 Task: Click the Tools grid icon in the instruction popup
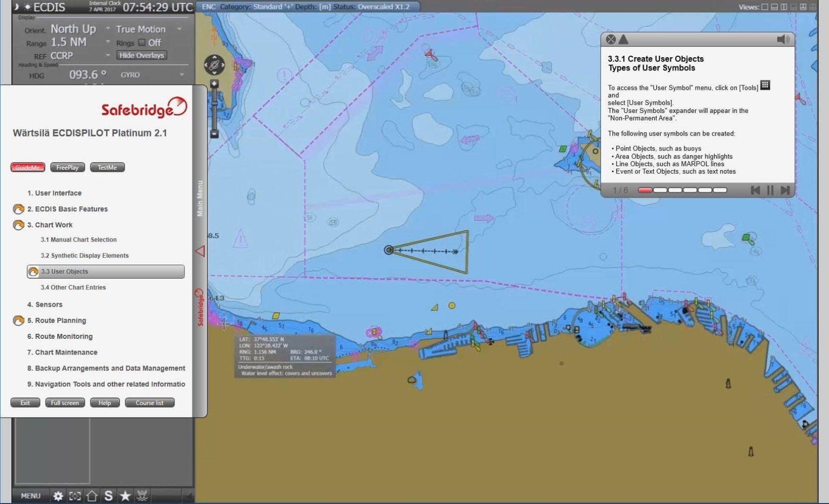(x=765, y=85)
